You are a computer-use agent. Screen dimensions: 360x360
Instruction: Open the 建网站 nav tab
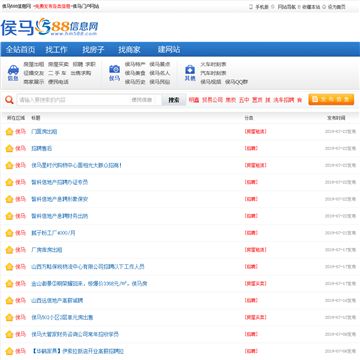pos(169,50)
